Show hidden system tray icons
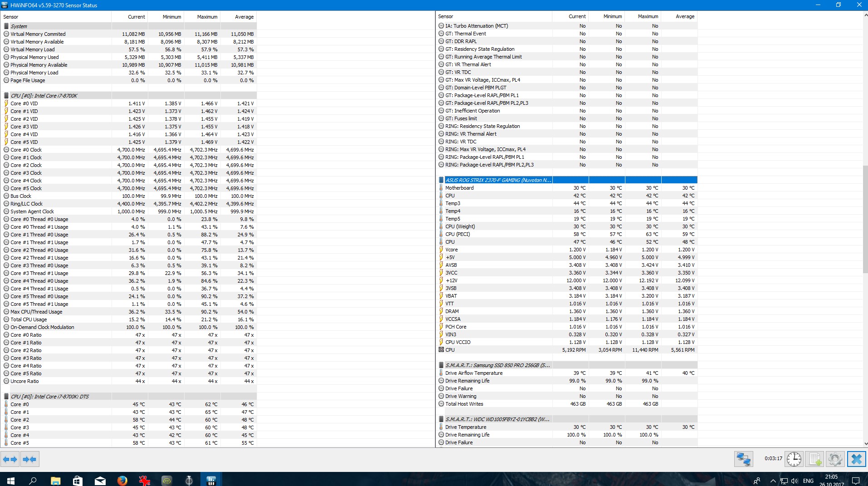The image size is (868, 486). 773,481
